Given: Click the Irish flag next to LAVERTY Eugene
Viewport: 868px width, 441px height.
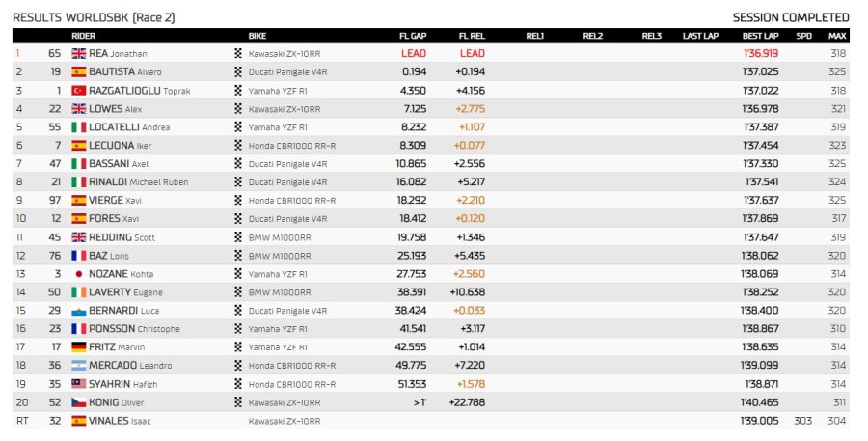Looking at the screenshot, I should click(79, 292).
